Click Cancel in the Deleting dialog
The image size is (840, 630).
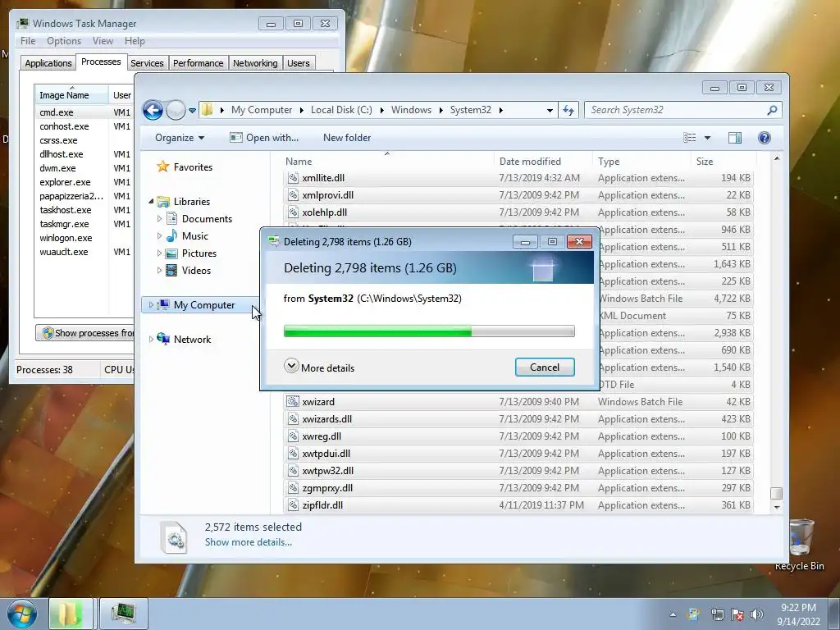[x=545, y=367]
